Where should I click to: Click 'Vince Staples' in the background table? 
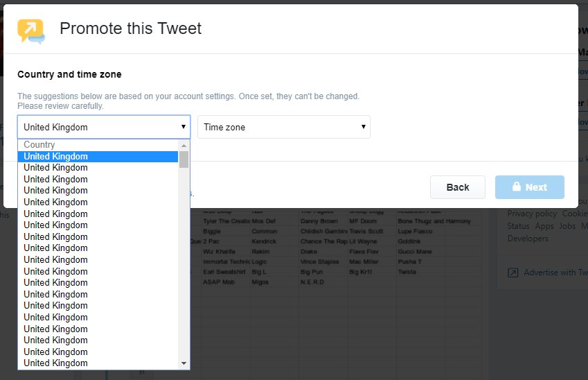pos(319,261)
